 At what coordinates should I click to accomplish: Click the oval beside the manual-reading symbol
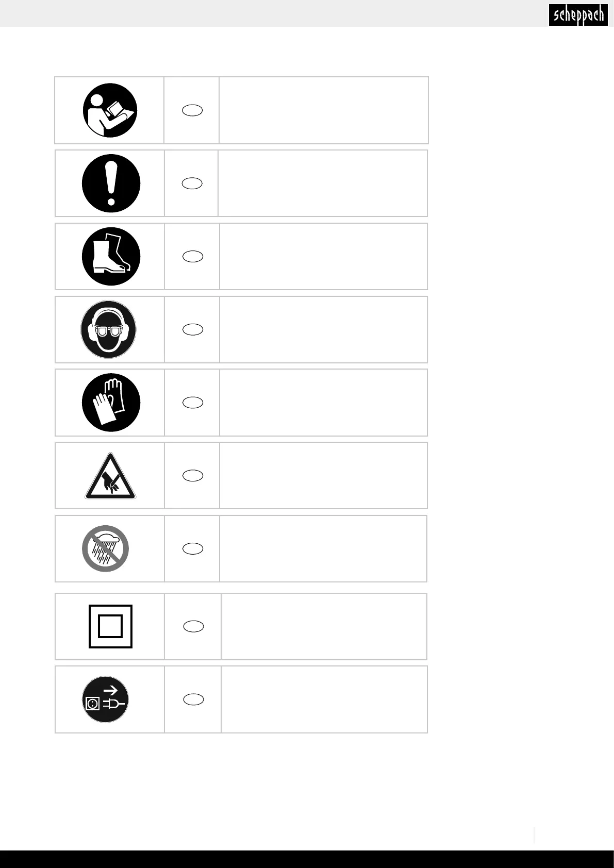192,110
